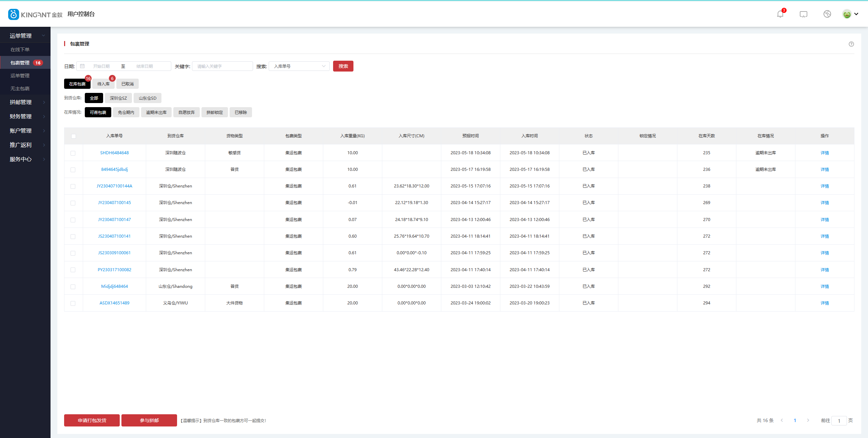This screenshot has height=438, width=868.
Task: Select the 已移除 status filter
Action: 241,112
